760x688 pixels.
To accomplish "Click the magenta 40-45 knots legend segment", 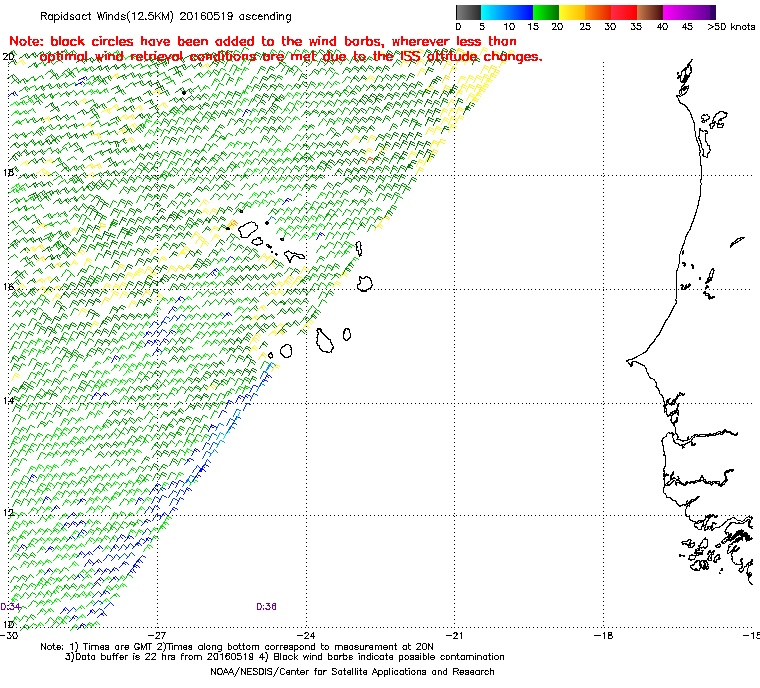I will tap(676, 12).
